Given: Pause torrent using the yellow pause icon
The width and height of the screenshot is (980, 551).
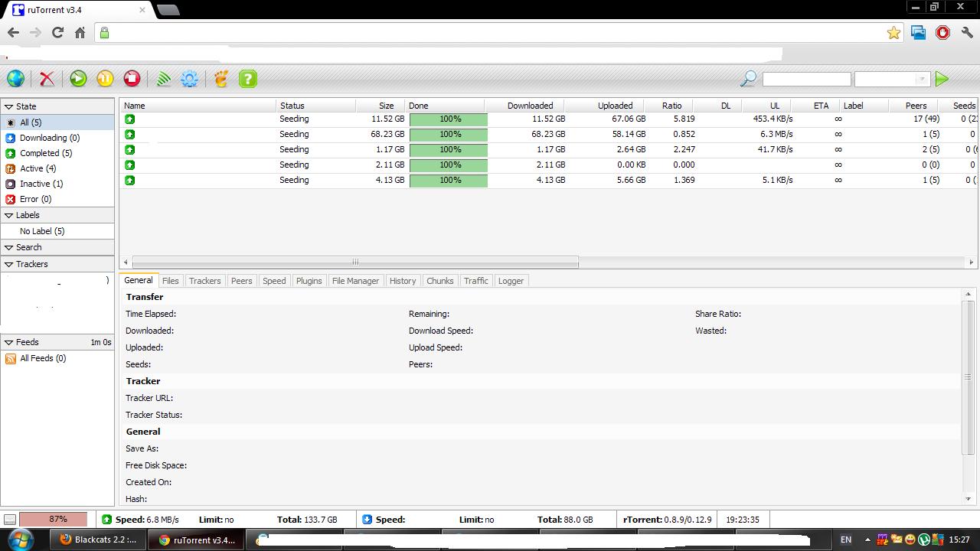Looking at the screenshot, I should point(105,78).
